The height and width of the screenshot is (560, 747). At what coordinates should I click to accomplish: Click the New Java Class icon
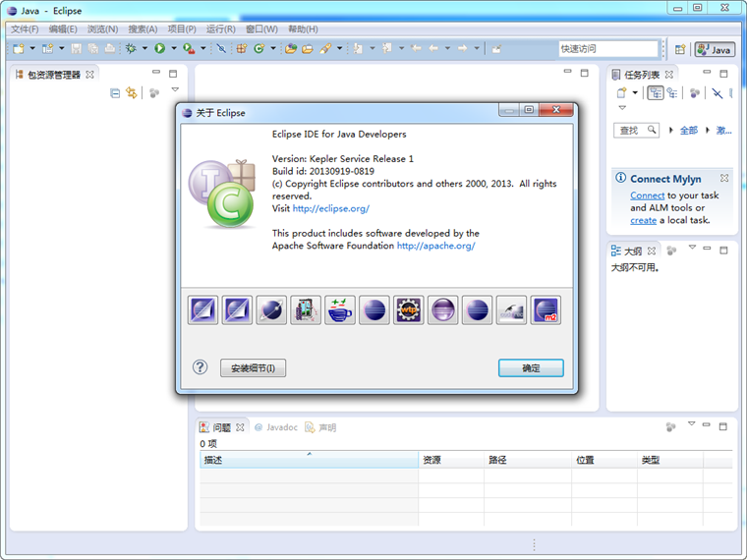tap(259, 48)
